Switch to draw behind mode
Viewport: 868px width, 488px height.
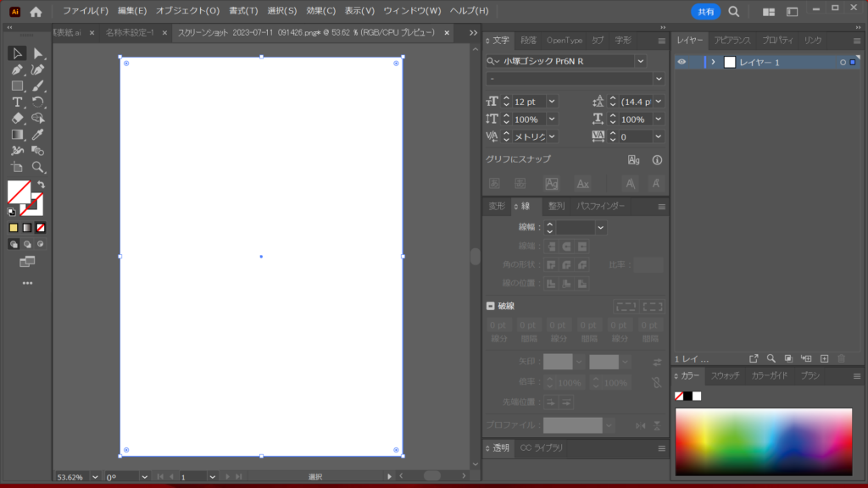point(27,244)
